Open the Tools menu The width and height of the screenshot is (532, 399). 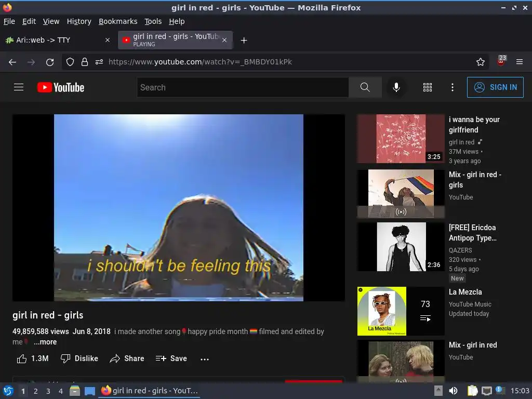pos(153,21)
